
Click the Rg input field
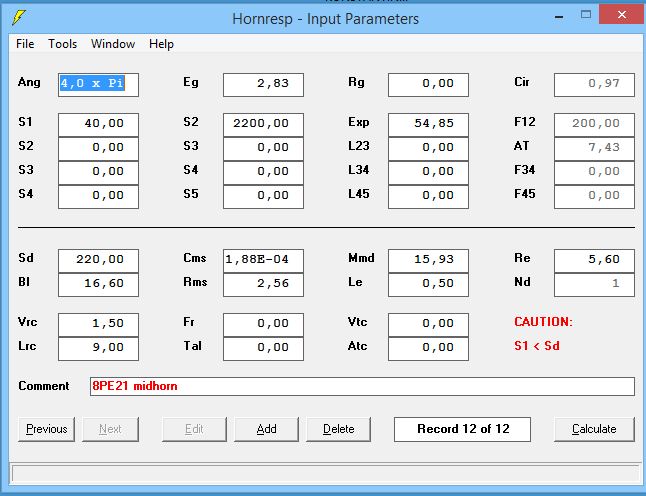click(x=428, y=85)
